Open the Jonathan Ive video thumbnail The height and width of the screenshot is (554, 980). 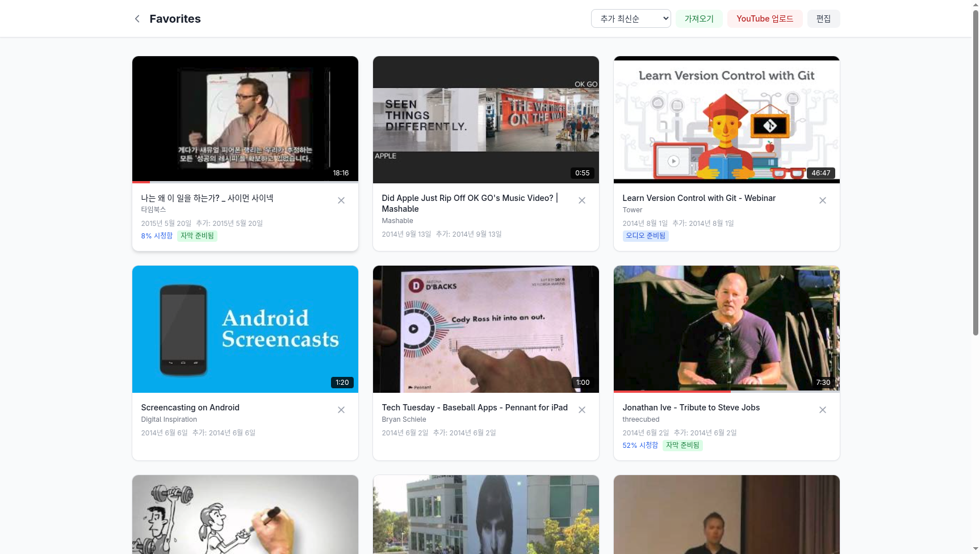pos(727,329)
